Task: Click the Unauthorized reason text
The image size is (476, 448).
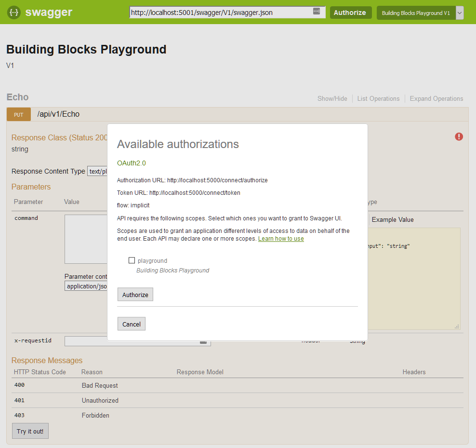Action: (x=100, y=401)
